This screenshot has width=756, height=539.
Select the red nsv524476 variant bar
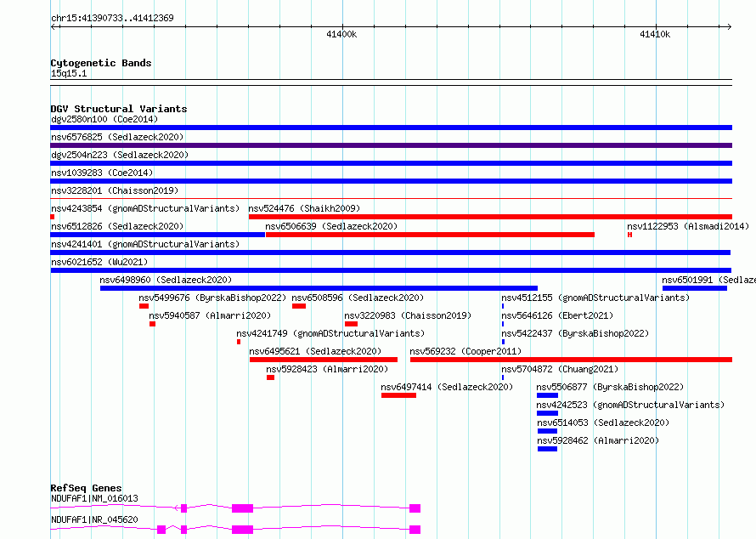tap(490, 217)
